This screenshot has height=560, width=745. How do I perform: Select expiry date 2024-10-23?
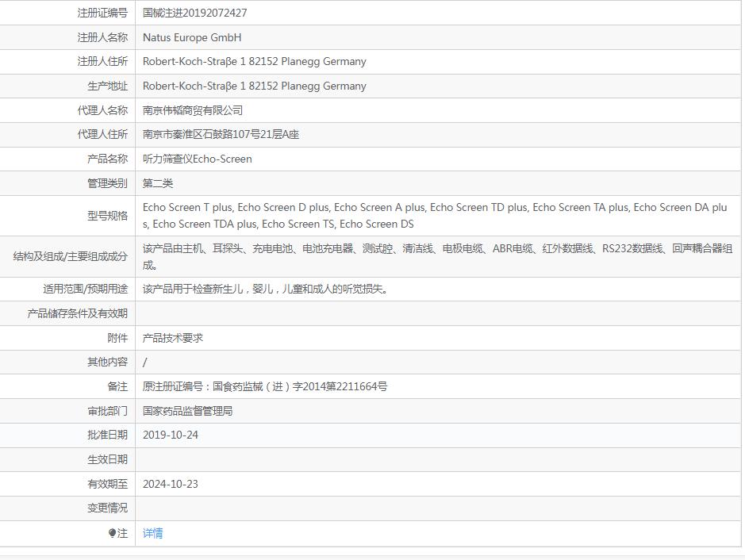[x=170, y=484]
